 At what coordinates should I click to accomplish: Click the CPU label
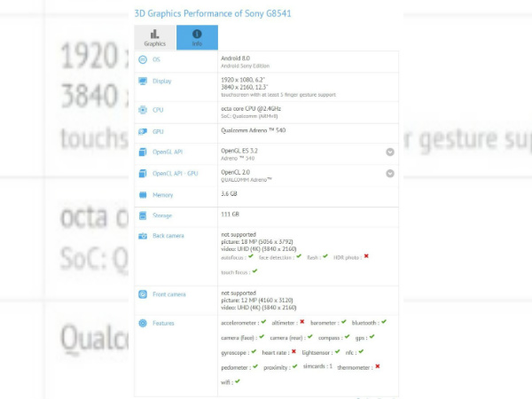[x=158, y=110]
